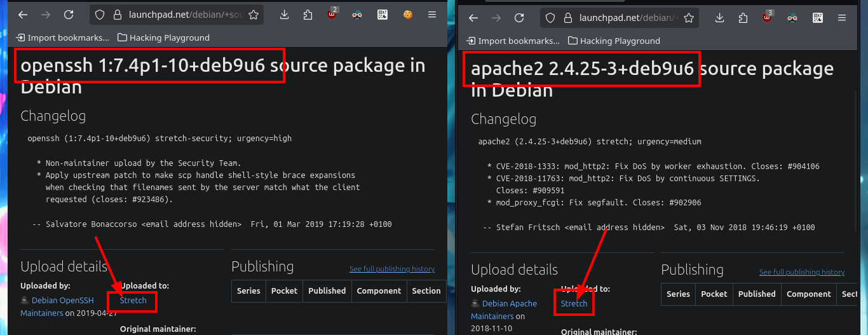Click the Stefan Fritsch changelog signature line
Screen dimensions: 868x335
tap(649, 227)
